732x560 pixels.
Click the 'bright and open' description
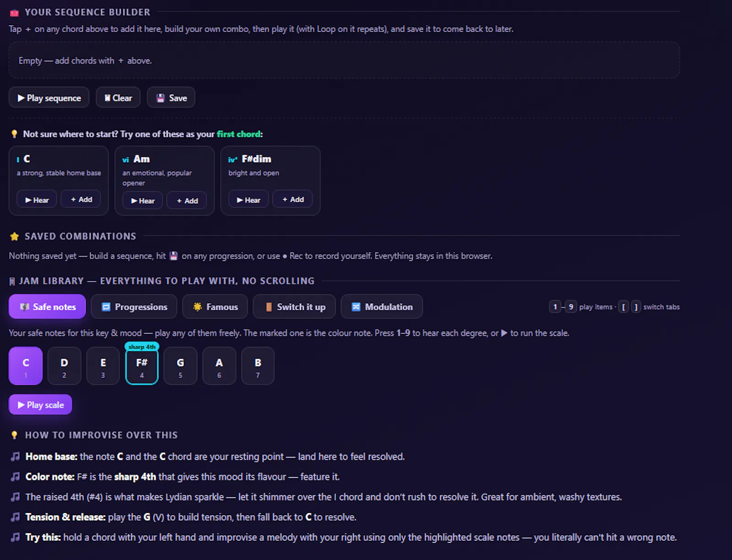click(x=253, y=173)
